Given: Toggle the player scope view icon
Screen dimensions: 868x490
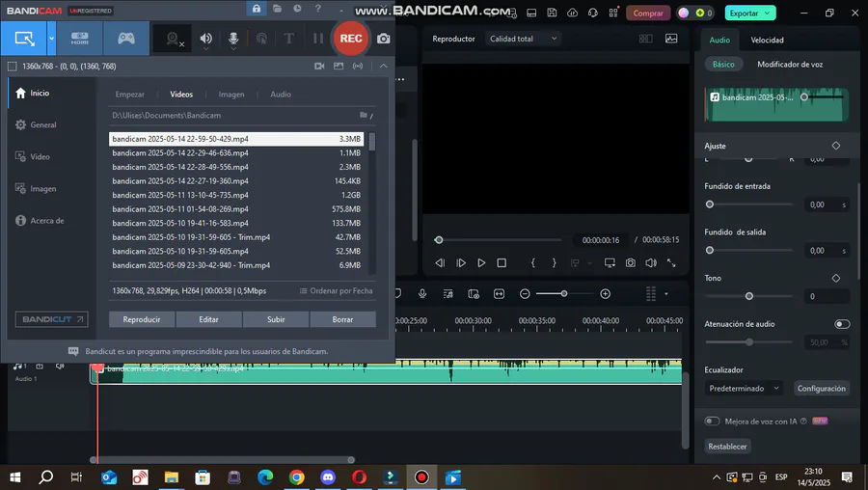Looking at the screenshot, I should (x=671, y=39).
